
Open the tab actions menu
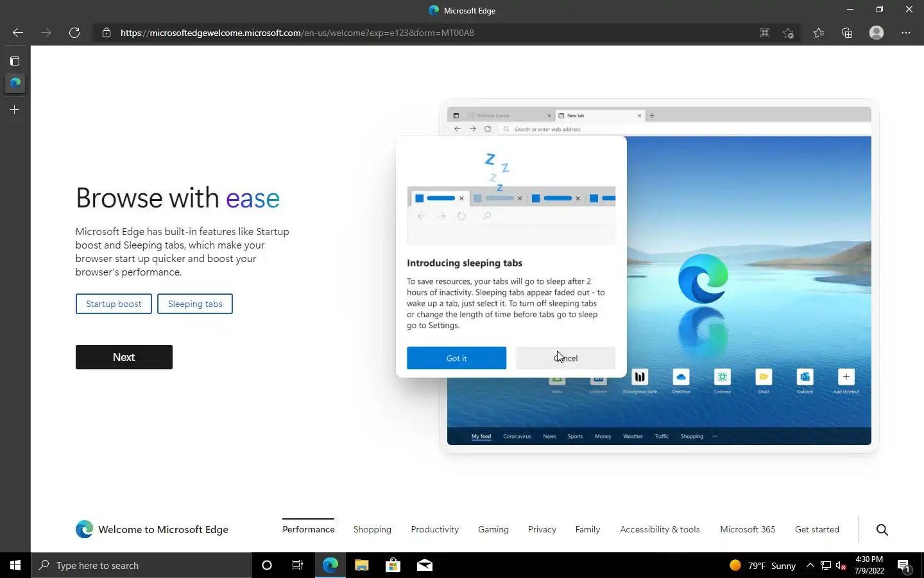15,61
